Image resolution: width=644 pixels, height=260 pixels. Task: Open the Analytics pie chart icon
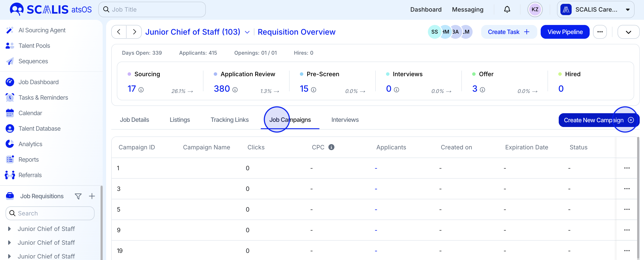[x=9, y=144]
